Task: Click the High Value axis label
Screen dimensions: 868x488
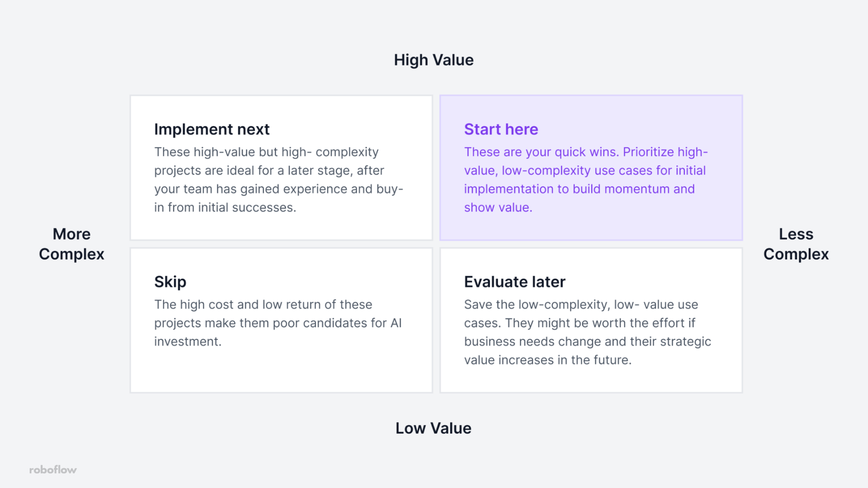Action: pyautogui.click(x=434, y=60)
